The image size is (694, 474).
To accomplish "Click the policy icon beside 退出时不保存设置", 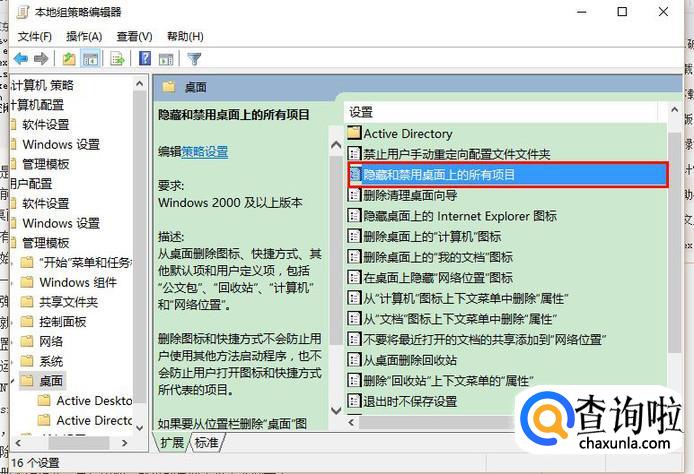I will [354, 401].
